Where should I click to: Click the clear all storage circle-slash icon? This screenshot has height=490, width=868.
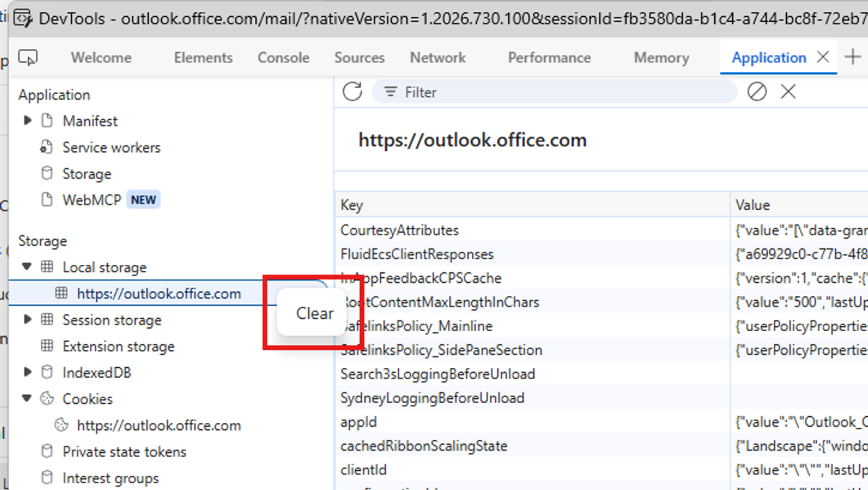click(757, 92)
